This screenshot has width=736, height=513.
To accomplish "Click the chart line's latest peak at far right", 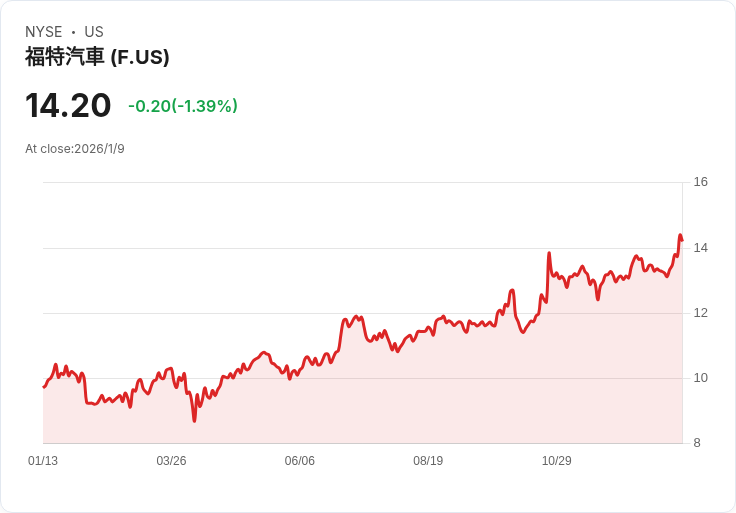I will pos(680,236).
